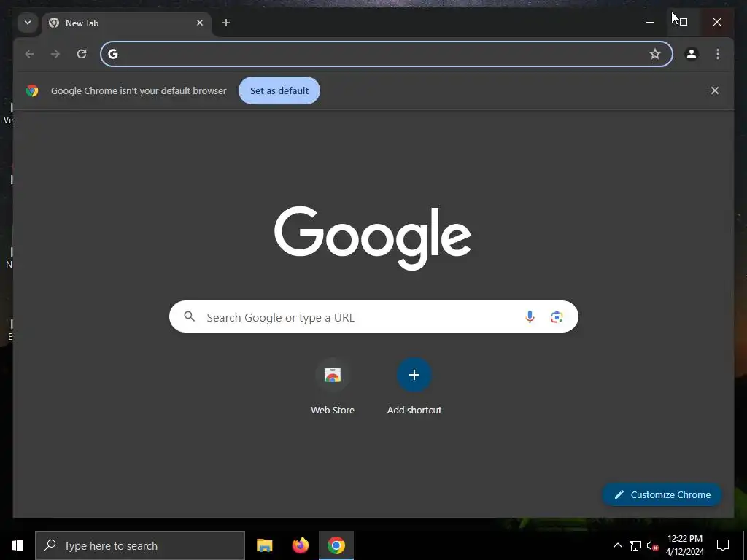Go back using the back arrow
Viewport: 747px width, 560px height.
[29, 54]
